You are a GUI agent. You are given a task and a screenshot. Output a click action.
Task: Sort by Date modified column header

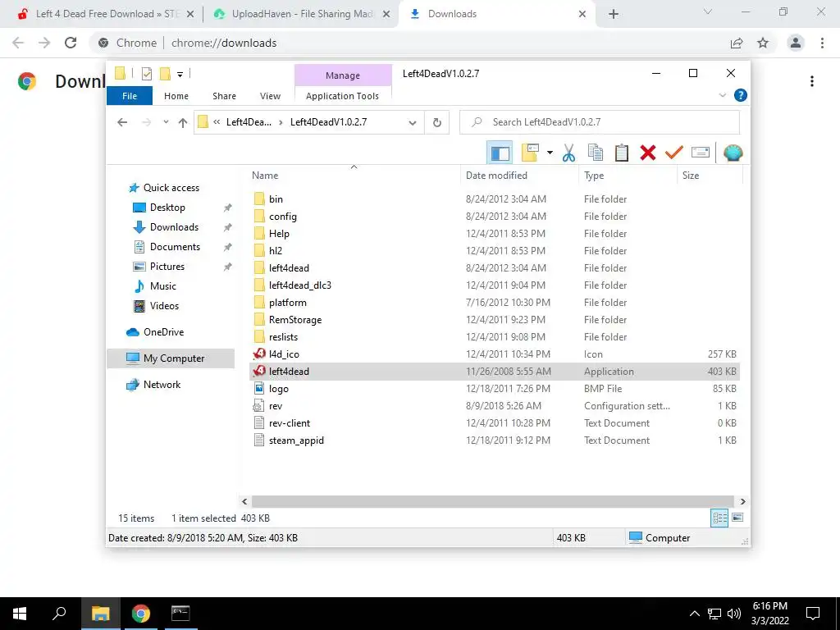click(x=496, y=176)
